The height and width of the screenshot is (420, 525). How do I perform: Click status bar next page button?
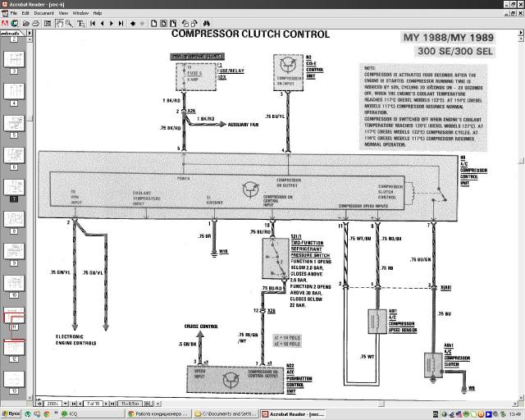(x=107, y=404)
